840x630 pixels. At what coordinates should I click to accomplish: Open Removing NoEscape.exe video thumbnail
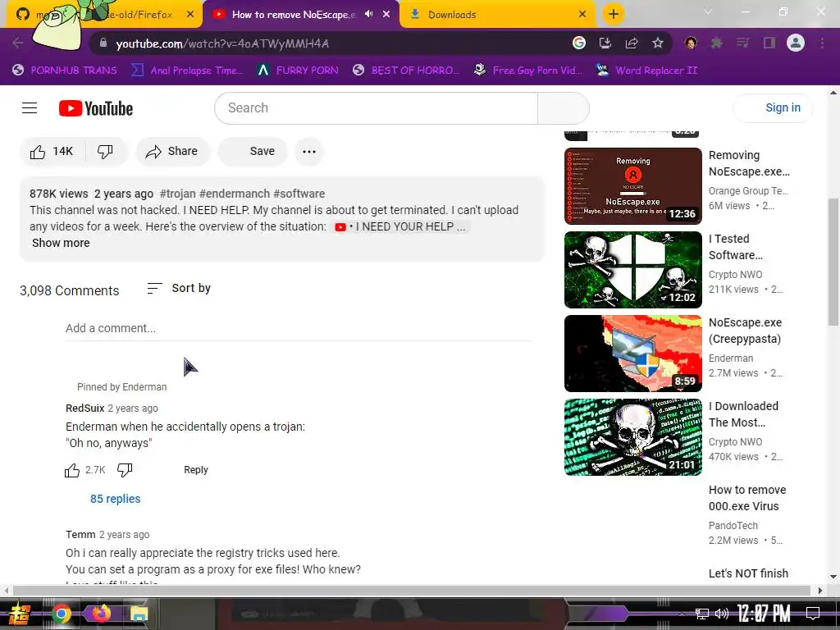(x=632, y=186)
